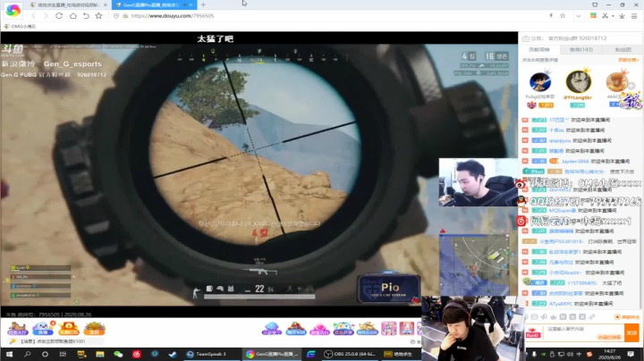Click the trumpet message notice text
The height and width of the screenshot is (361, 644).
tap(53, 341)
